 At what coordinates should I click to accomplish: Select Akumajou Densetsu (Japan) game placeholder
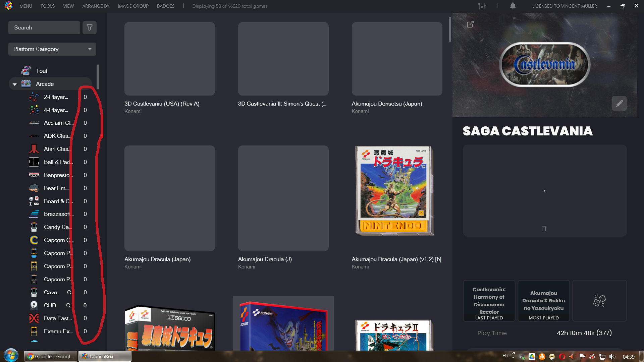(397, 59)
